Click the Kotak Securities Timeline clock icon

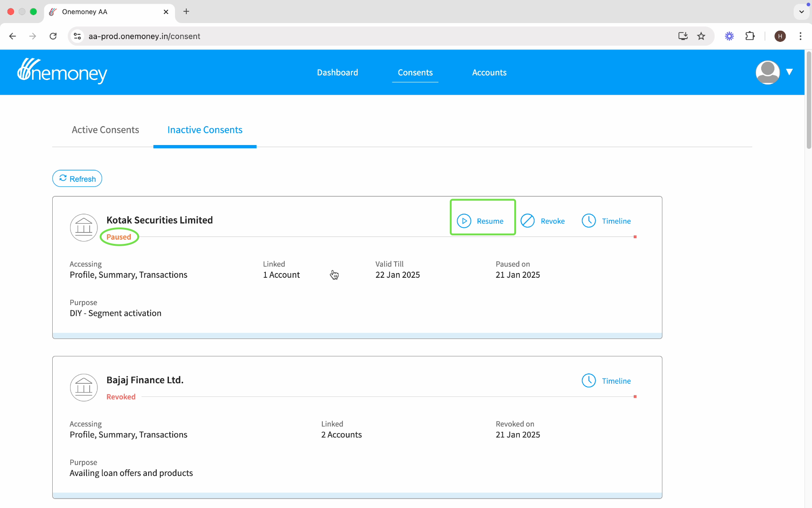click(x=589, y=221)
